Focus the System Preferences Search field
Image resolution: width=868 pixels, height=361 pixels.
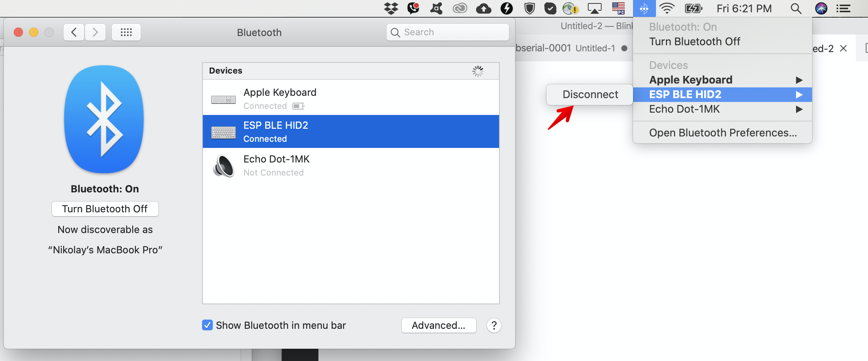click(448, 32)
